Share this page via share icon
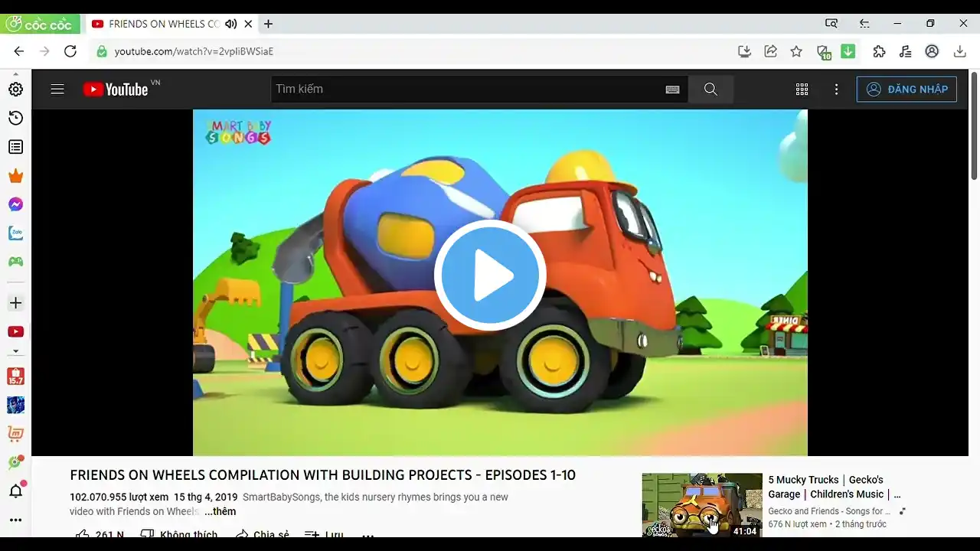This screenshot has width=980, height=551. 770,51
